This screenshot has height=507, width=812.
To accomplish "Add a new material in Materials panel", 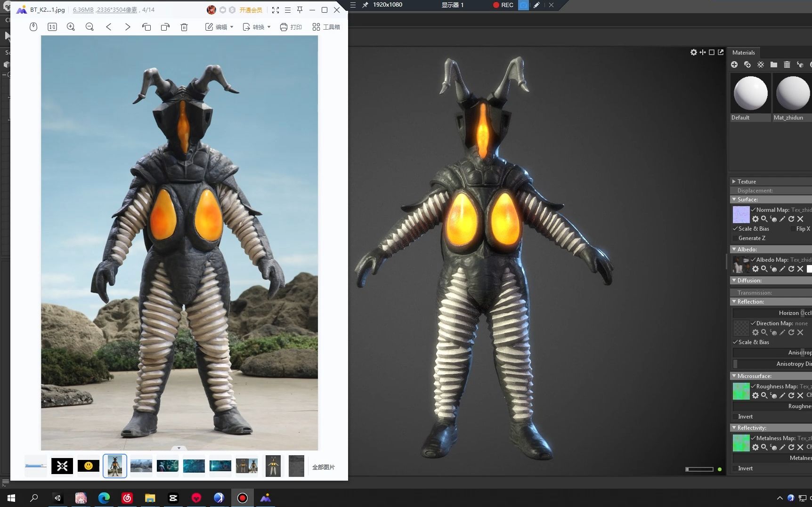I will 734,64.
